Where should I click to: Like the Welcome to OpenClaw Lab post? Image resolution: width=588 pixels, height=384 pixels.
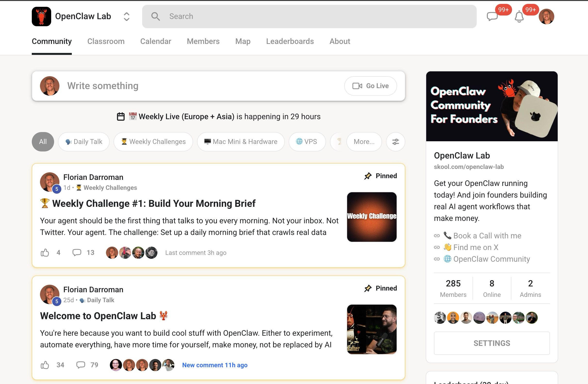pyautogui.click(x=45, y=365)
